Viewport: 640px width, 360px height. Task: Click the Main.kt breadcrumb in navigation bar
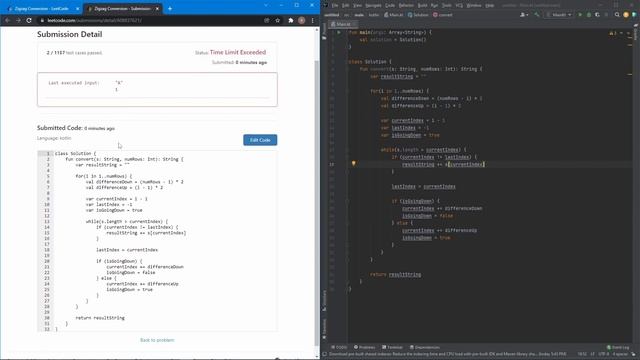[x=394, y=15]
